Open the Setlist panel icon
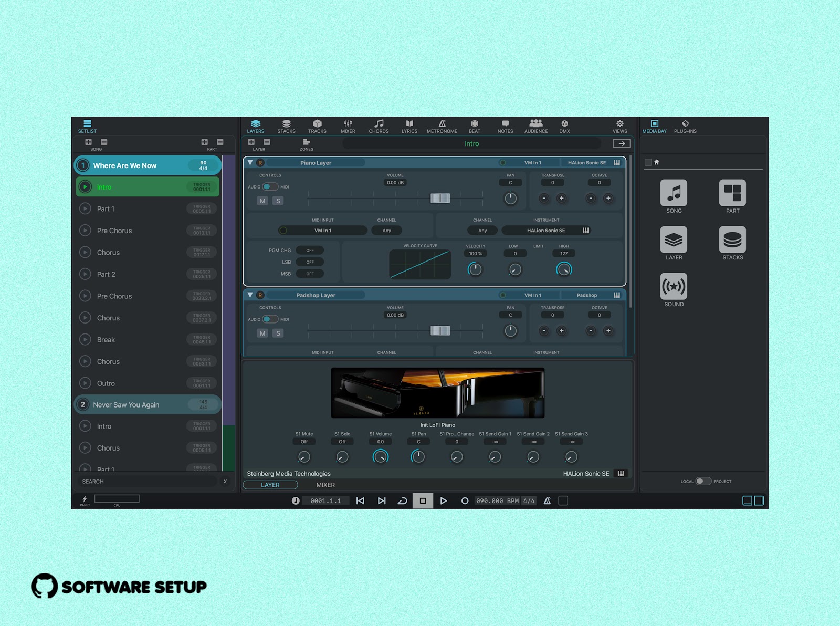This screenshot has height=626, width=840. [87, 126]
